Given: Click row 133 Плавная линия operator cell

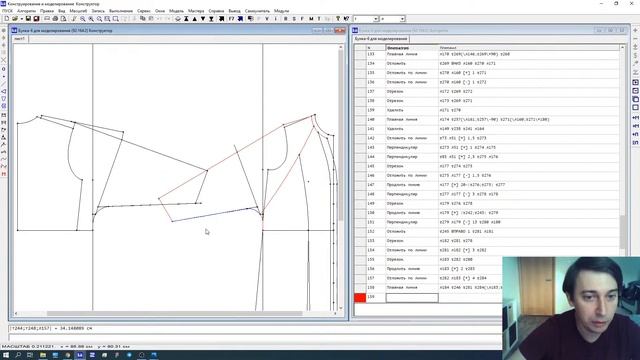Looking at the screenshot, I should [411, 54].
